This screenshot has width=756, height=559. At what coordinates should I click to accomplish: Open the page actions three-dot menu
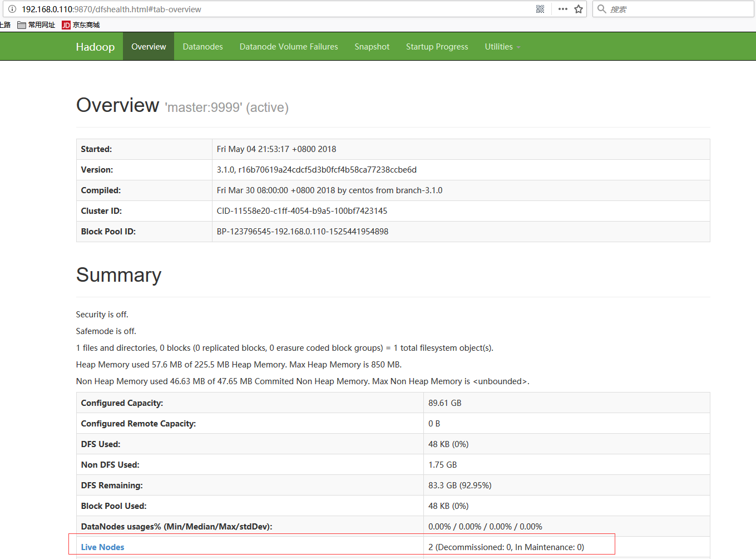coord(563,9)
